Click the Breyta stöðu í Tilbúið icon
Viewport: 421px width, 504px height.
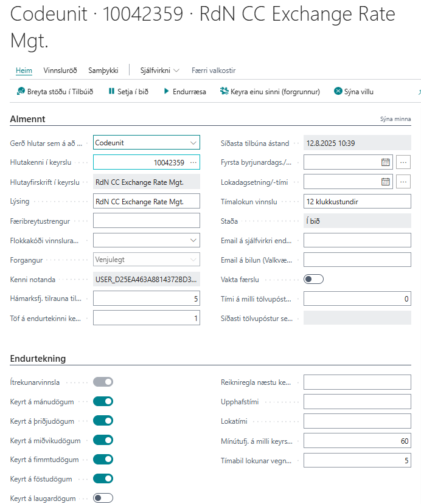point(19,92)
